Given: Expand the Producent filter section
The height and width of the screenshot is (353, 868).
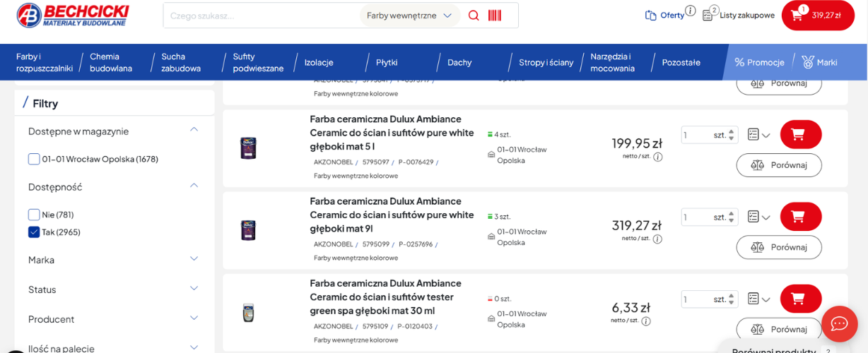Looking at the screenshot, I should [115, 319].
